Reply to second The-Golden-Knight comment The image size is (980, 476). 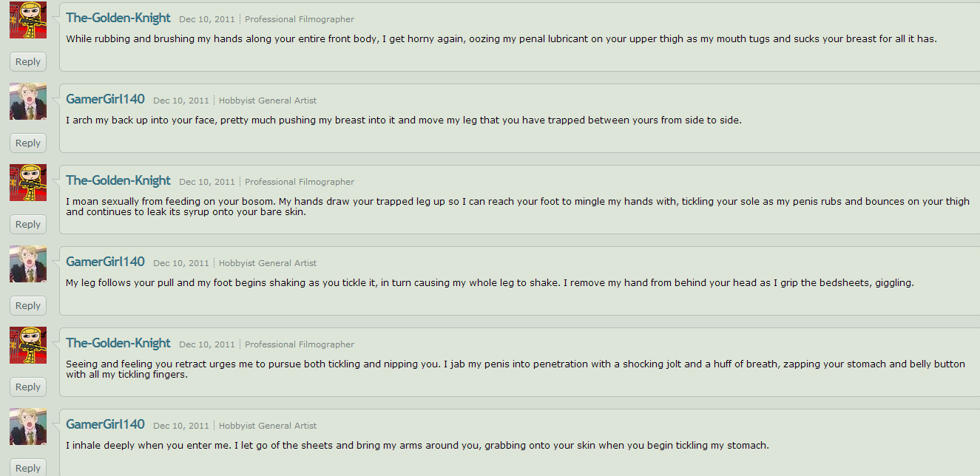coord(28,225)
